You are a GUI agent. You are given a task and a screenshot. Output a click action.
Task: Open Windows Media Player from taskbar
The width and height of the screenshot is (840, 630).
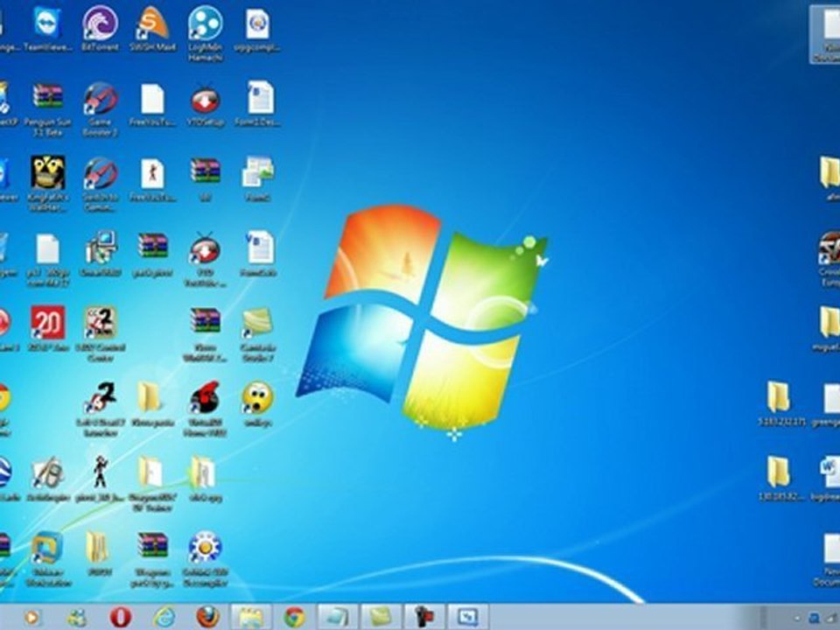click(x=31, y=617)
